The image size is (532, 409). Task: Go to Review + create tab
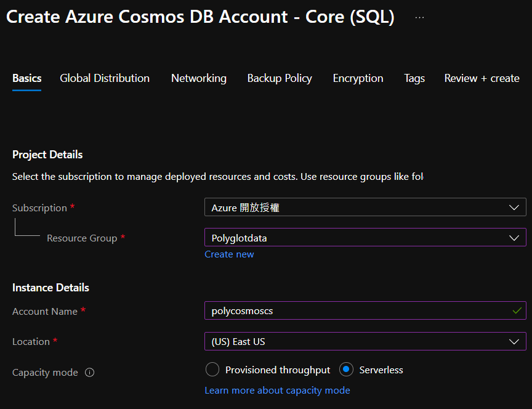pos(482,78)
